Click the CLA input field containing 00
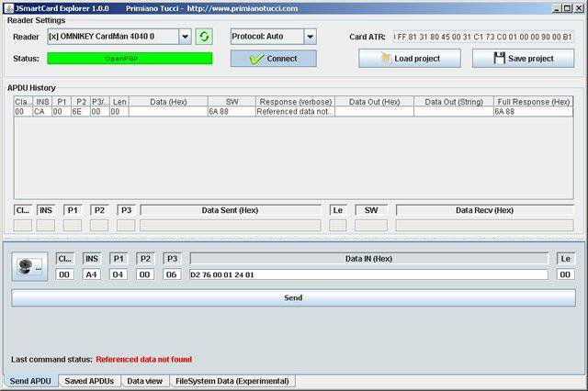Screen dimensions: 588x391 (x=64, y=274)
